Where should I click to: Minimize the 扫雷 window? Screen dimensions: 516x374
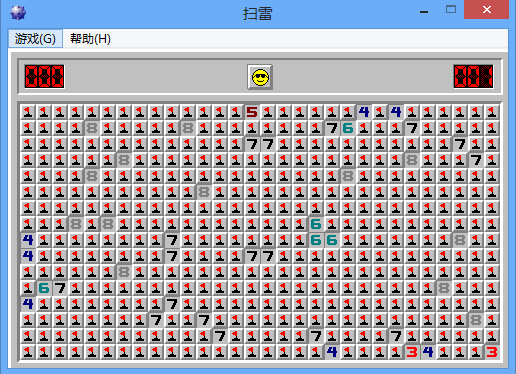(424, 11)
